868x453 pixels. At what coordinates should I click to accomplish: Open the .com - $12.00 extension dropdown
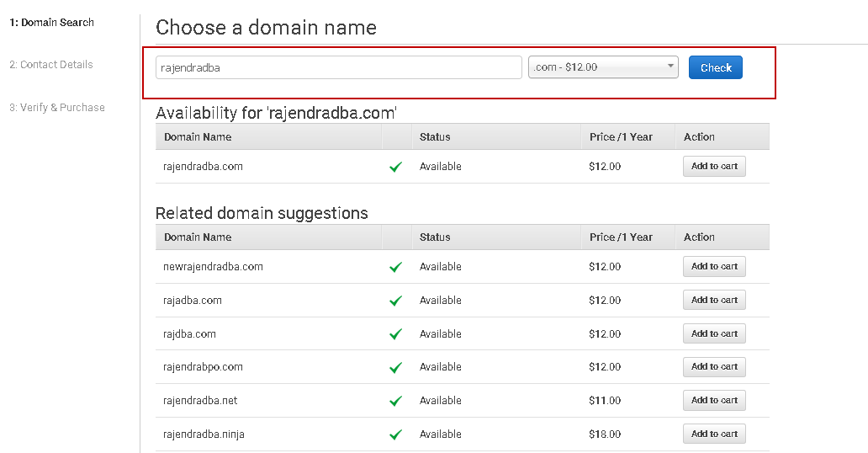coord(603,67)
